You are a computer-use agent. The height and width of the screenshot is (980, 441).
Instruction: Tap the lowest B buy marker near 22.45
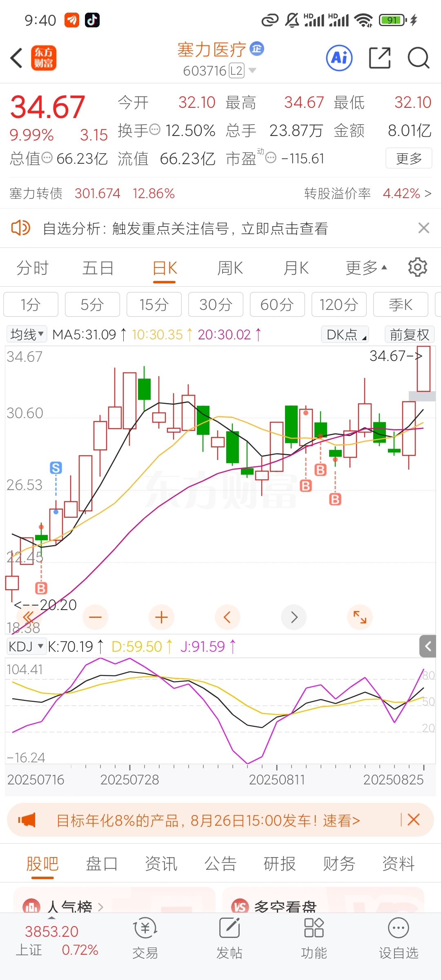point(41,588)
